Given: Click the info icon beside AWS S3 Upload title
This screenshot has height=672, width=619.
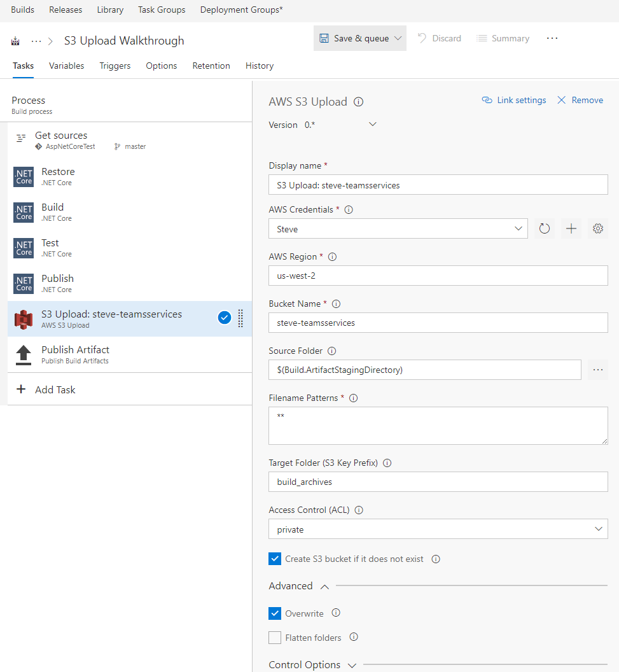Looking at the screenshot, I should tap(359, 102).
